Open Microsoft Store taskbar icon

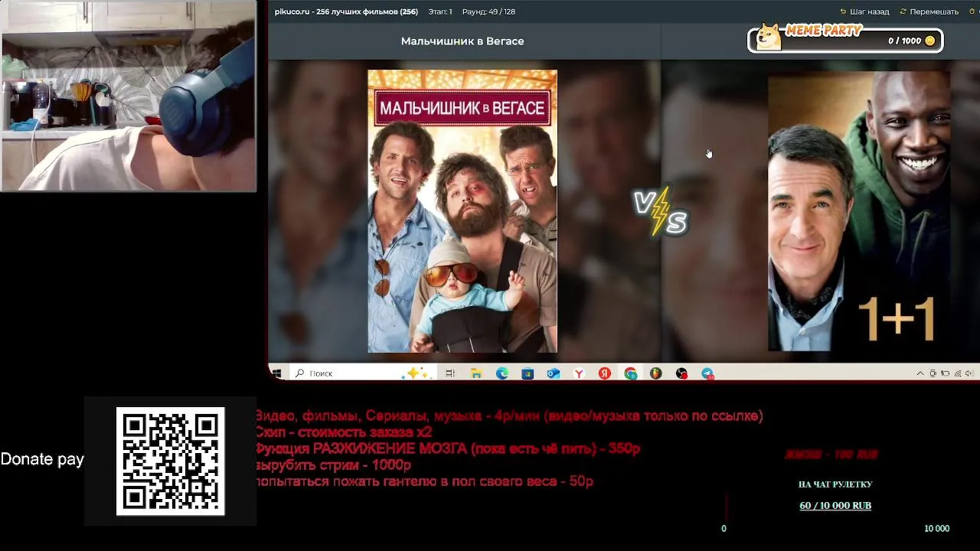pos(528,373)
